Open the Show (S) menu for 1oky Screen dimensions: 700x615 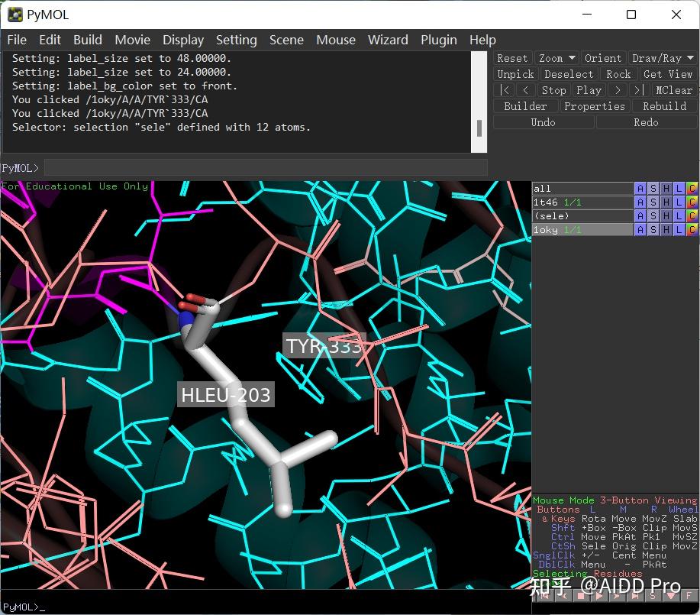(x=653, y=230)
